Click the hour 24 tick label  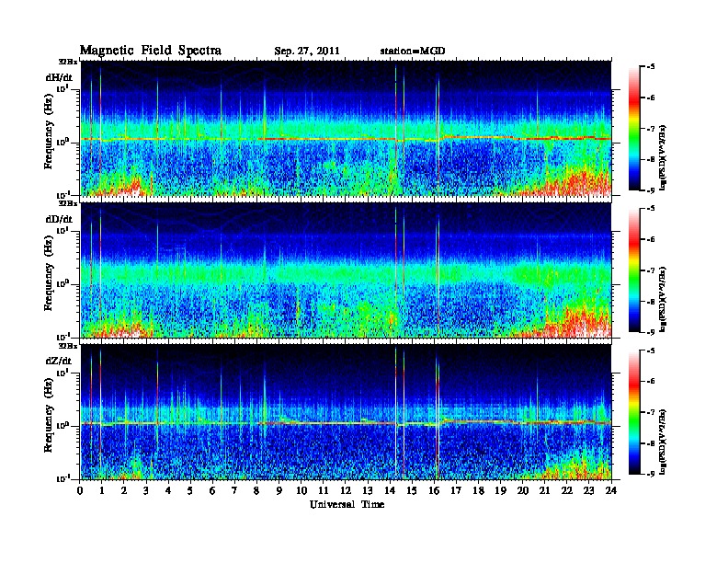pos(611,491)
